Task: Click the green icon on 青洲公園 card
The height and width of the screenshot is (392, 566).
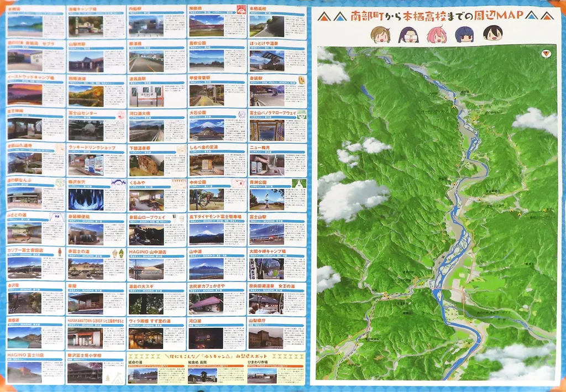Action: tap(299, 183)
